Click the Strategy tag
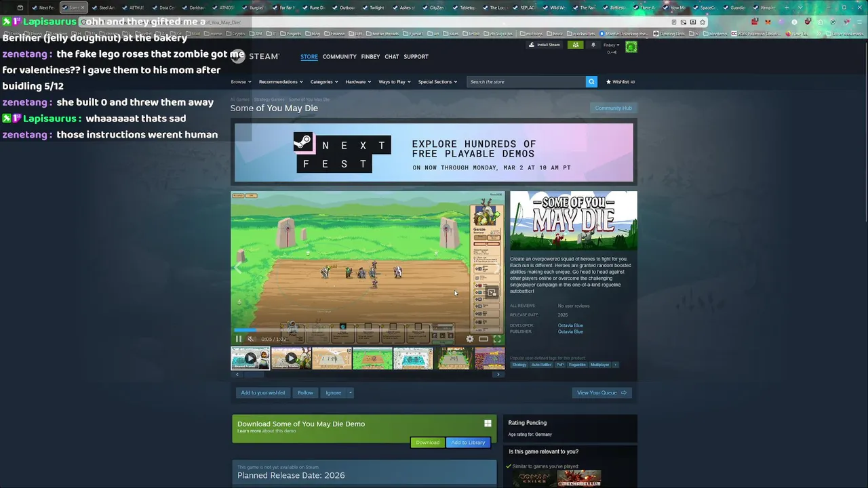 tap(519, 365)
